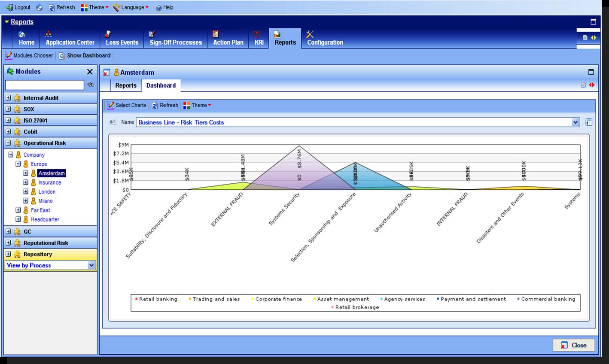Click the home icon beside Logout

click(x=40, y=7)
